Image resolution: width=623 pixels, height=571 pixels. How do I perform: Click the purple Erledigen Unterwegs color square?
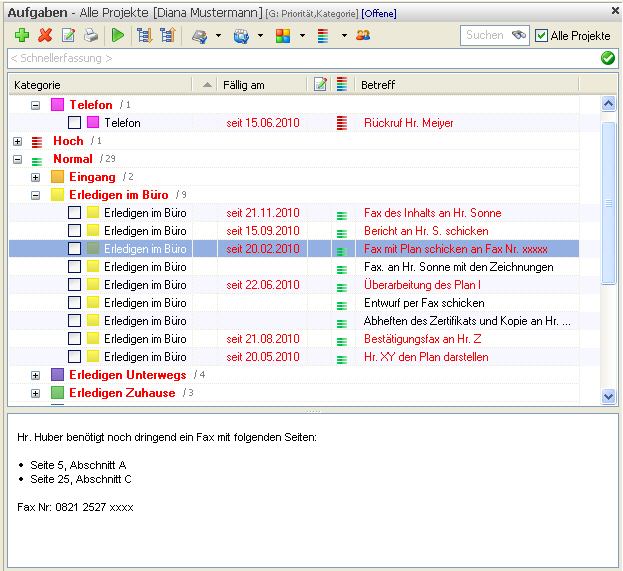(x=58, y=375)
